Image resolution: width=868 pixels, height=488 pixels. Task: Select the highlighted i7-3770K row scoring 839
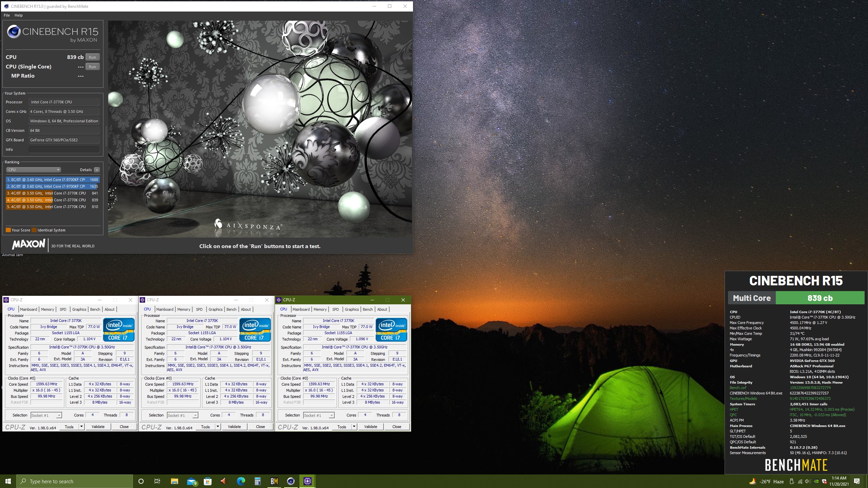[53, 200]
